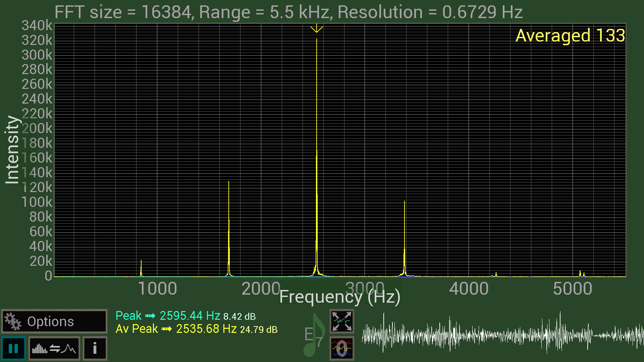Open the Options menu with gear icon

[x=54, y=321]
